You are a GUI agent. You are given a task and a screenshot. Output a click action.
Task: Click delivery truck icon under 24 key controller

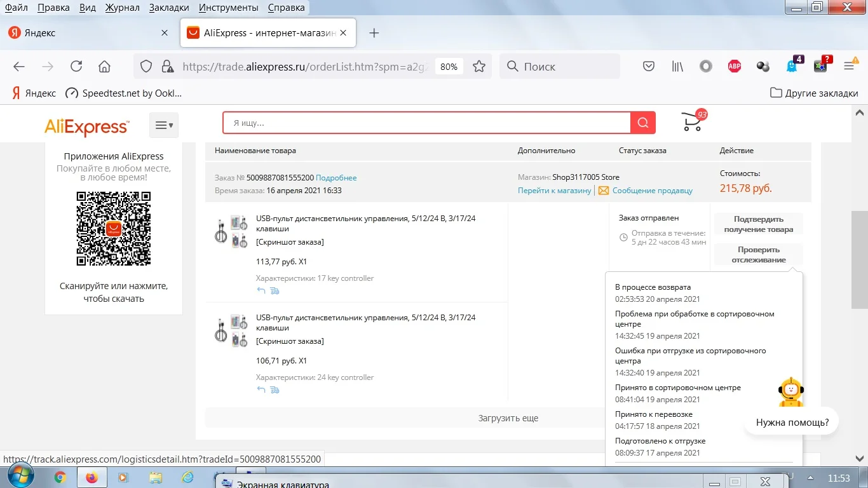275,390
